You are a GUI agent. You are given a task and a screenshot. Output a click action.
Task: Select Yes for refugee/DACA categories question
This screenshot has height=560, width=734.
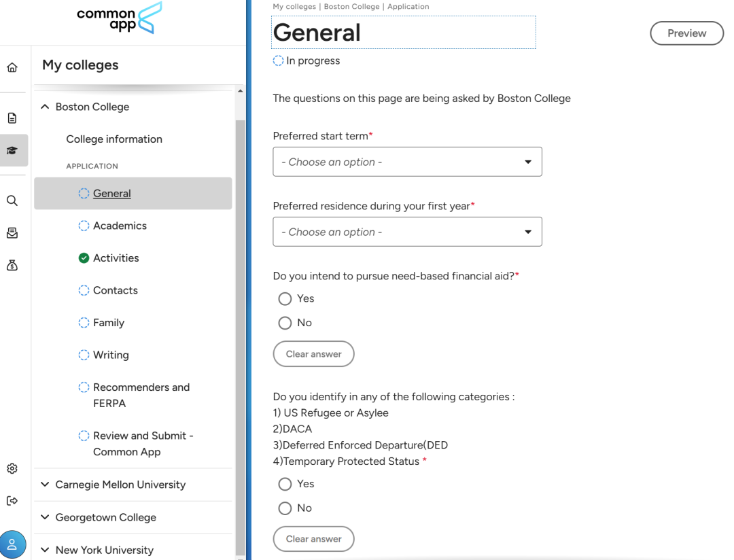(x=285, y=484)
